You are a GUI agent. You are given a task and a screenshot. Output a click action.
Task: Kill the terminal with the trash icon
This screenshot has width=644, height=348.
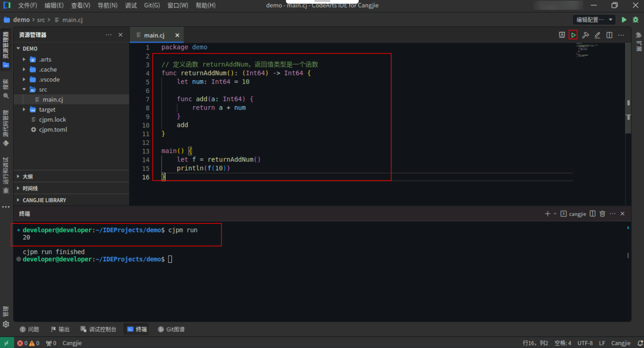[x=602, y=214]
